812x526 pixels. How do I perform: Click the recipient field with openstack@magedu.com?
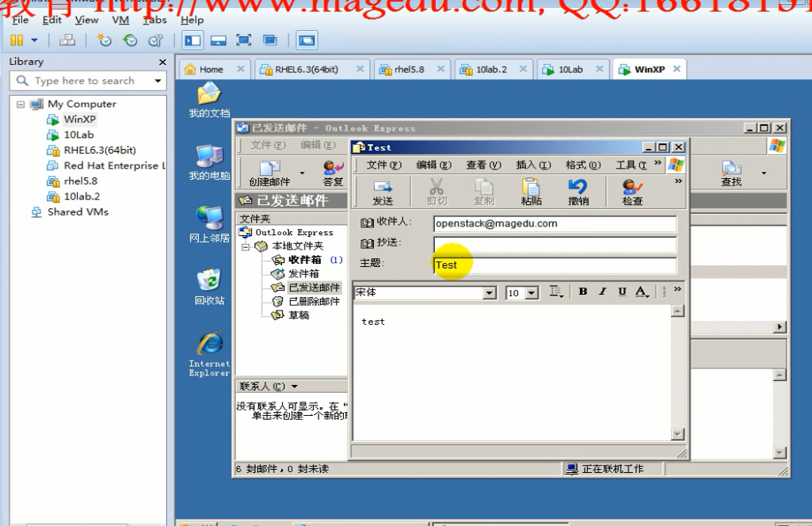[x=555, y=223]
